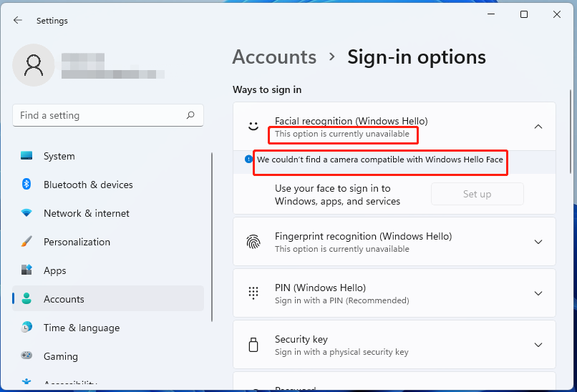Click the Gaming controller icon
Screen dimensions: 577x392
pyautogui.click(x=26, y=356)
